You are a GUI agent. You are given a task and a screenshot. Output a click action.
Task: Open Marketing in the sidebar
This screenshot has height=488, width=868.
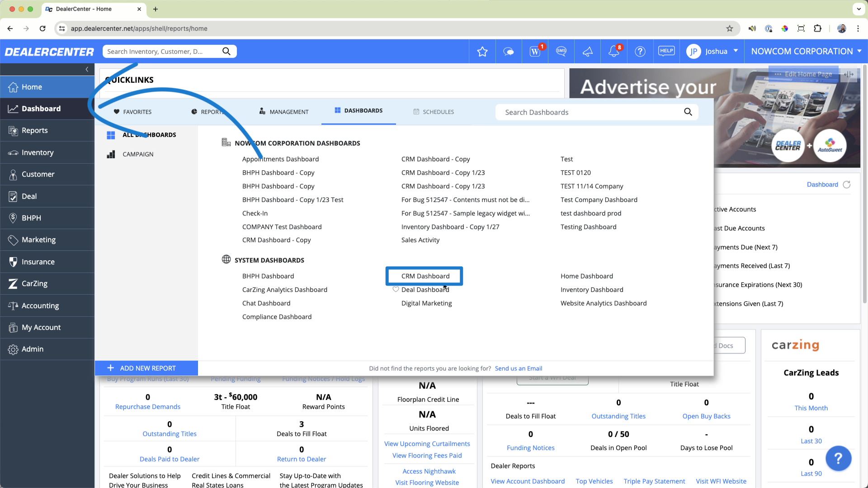click(x=47, y=240)
